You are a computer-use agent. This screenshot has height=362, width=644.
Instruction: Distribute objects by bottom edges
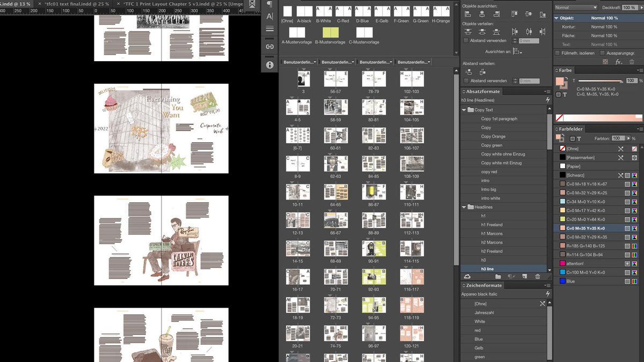click(497, 32)
